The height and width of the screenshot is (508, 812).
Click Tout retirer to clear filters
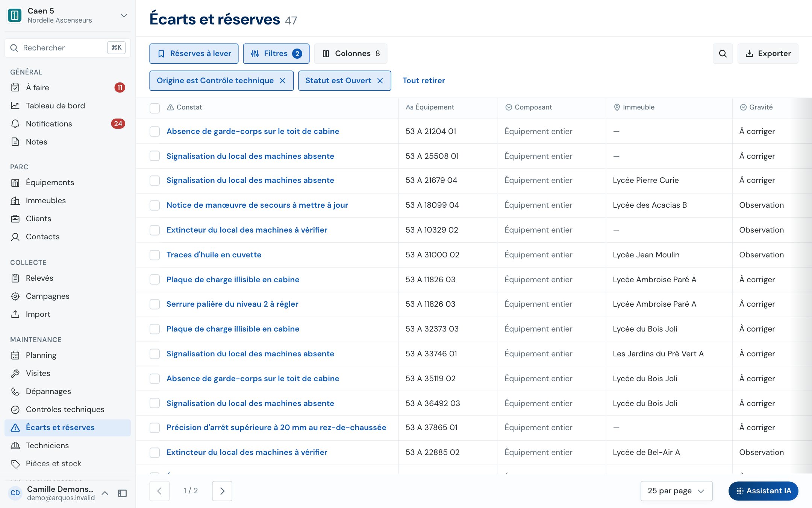(424, 81)
